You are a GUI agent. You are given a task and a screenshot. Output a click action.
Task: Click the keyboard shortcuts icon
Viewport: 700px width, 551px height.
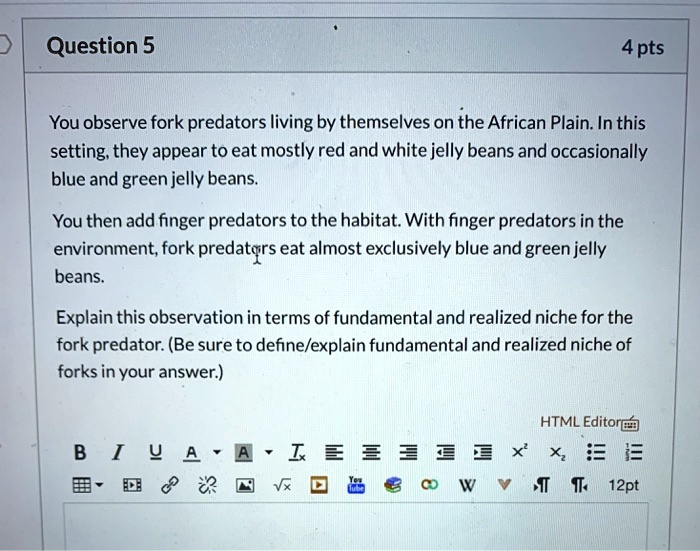630,423
